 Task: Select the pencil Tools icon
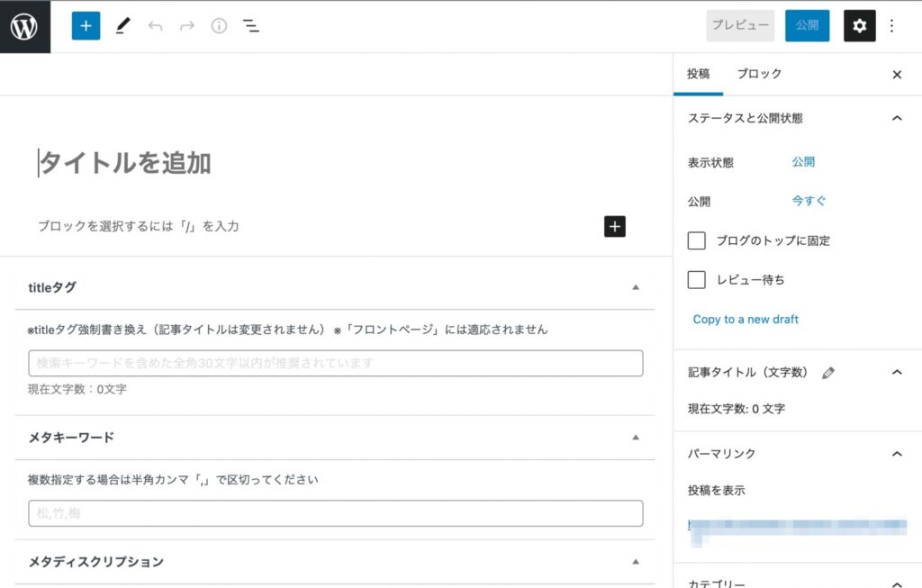[122, 26]
